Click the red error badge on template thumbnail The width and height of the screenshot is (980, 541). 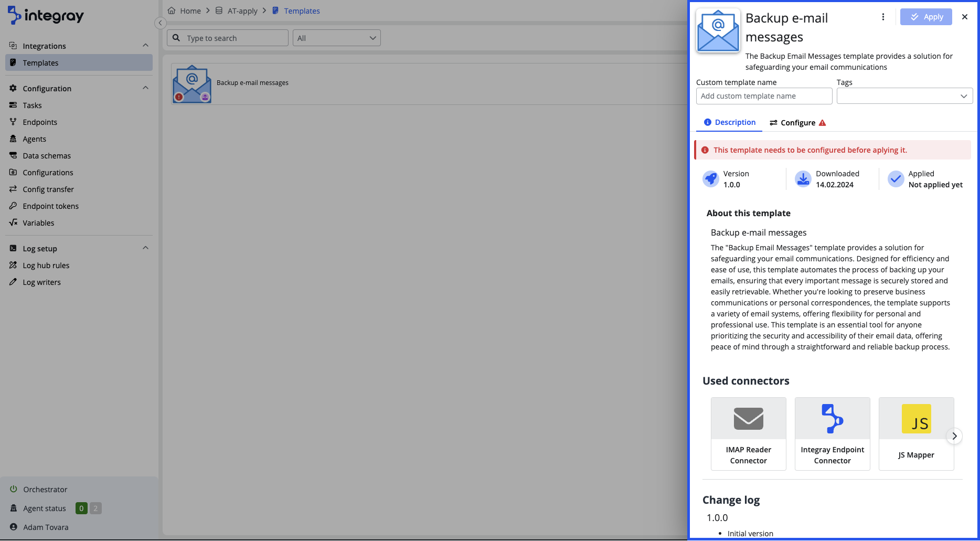point(179,97)
